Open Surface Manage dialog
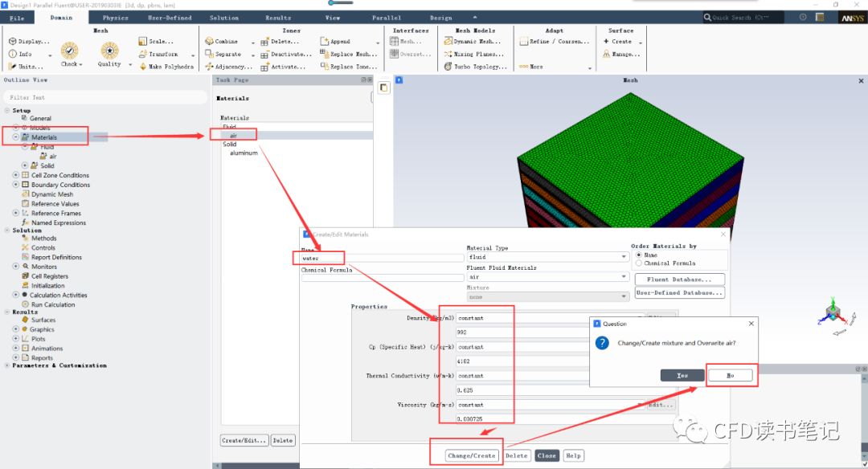The height and width of the screenshot is (469, 868). [x=621, y=54]
